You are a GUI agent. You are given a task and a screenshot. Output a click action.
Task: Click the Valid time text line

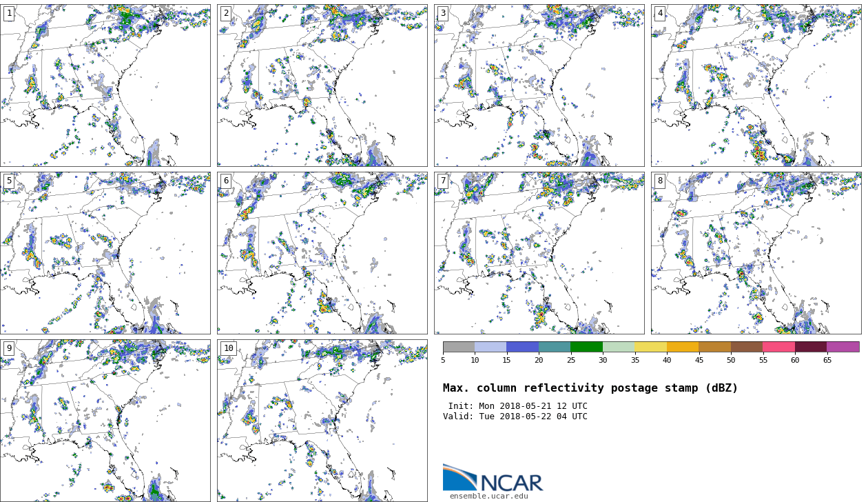coord(515,416)
